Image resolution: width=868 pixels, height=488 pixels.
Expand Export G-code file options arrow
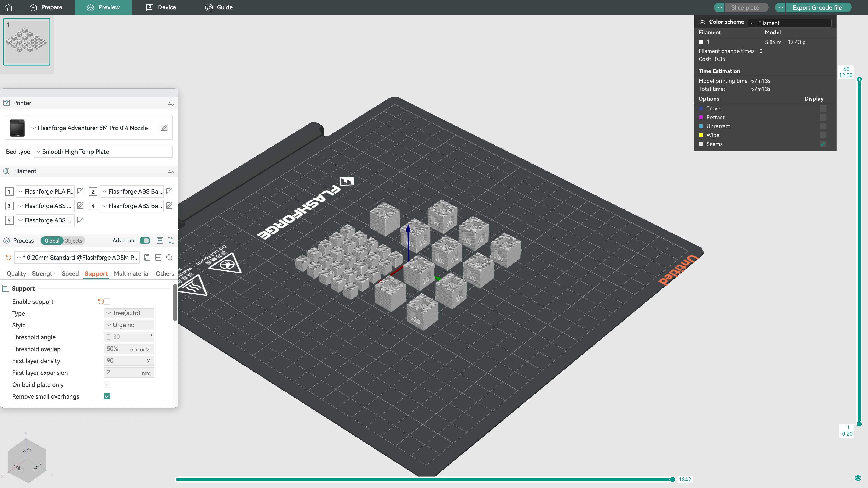[780, 7]
